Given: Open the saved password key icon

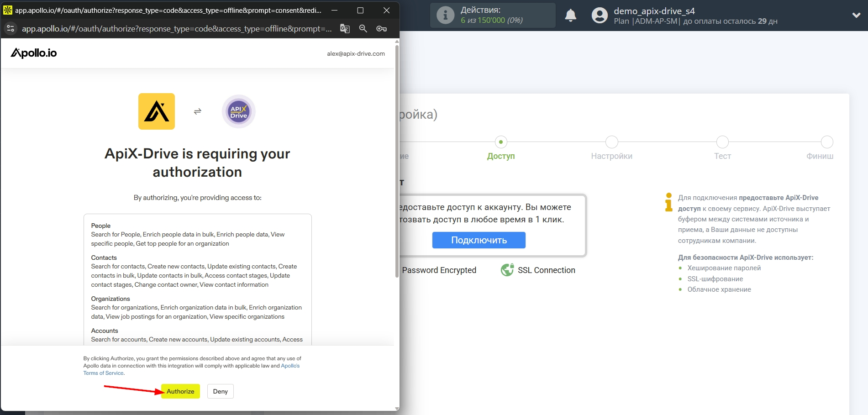Looking at the screenshot, I should click(x=381, y=29).
